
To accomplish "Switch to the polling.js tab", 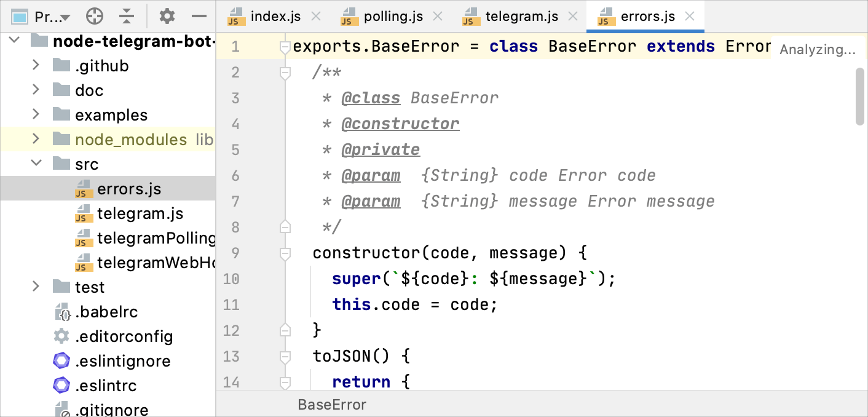I will (392, 16).
